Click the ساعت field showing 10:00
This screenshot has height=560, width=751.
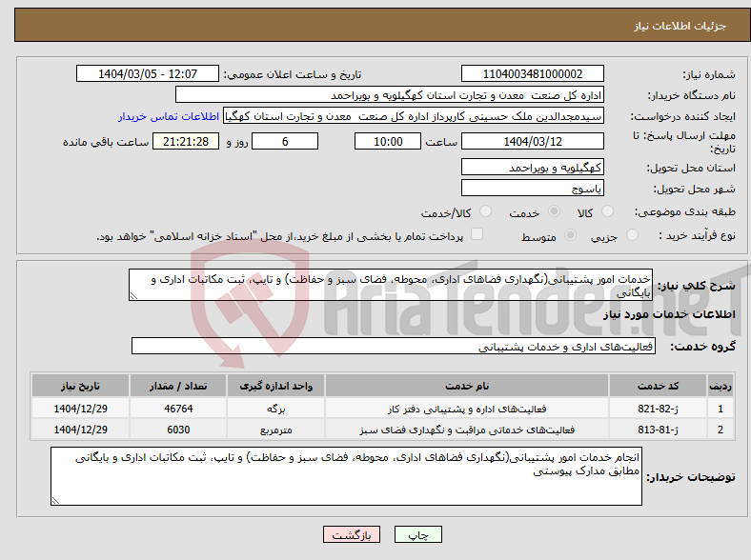click(x=388, y=141)
